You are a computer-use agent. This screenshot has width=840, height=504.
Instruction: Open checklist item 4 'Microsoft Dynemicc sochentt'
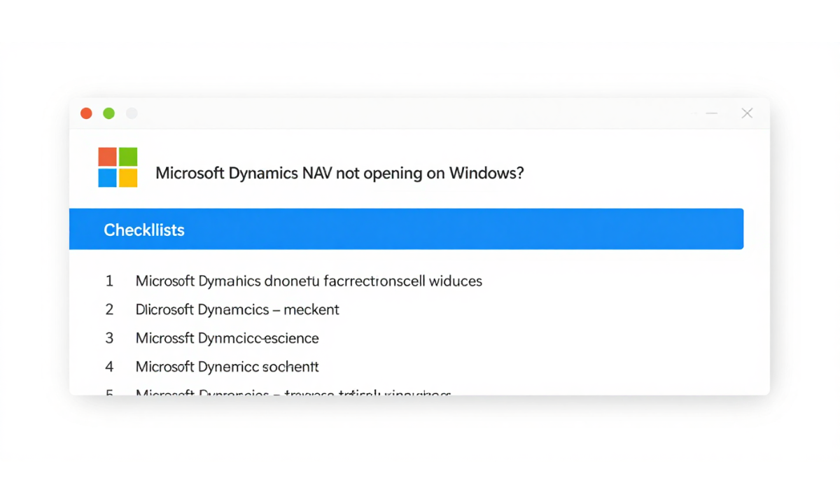(227, 366)
